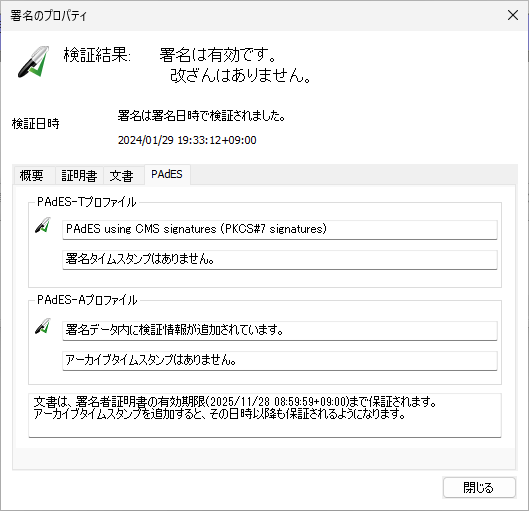Click the 検証日時 label
The width and height of the screenshot is (529, 511).
click(36, 124)
